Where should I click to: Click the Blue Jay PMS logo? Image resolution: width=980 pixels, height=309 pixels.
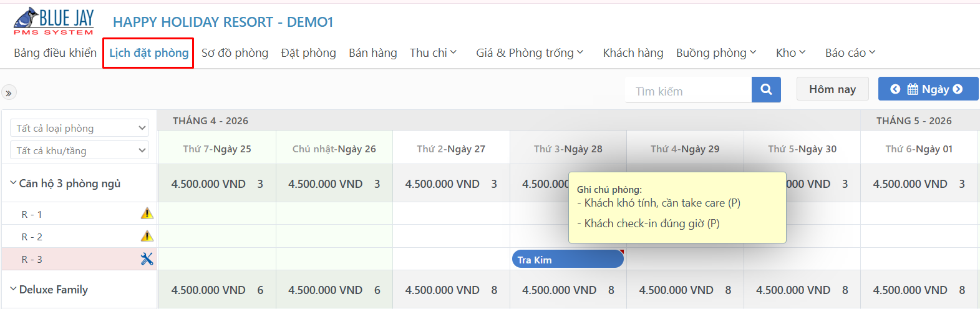54,21
